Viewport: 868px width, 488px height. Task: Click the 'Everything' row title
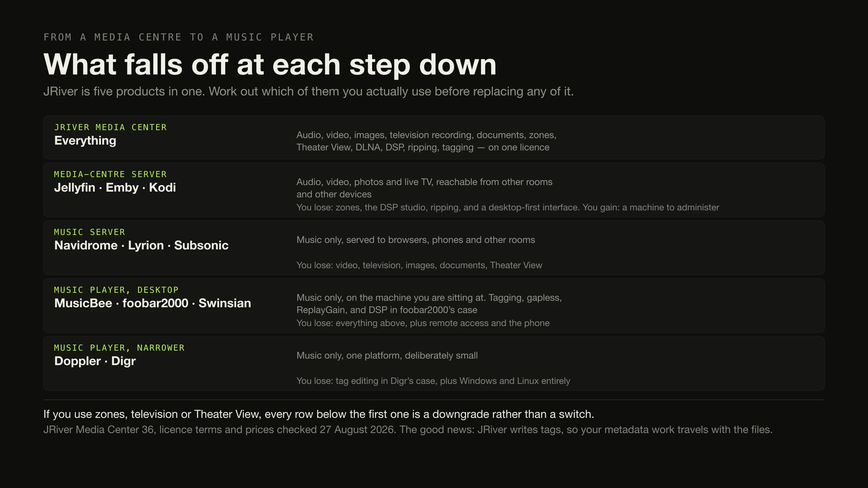click(x=85, y=141)
